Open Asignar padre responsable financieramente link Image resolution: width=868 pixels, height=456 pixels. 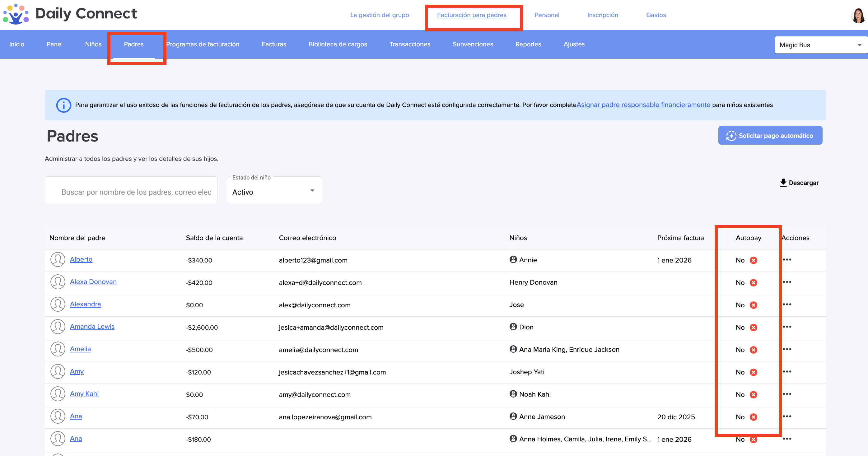(x=643, y=105)
